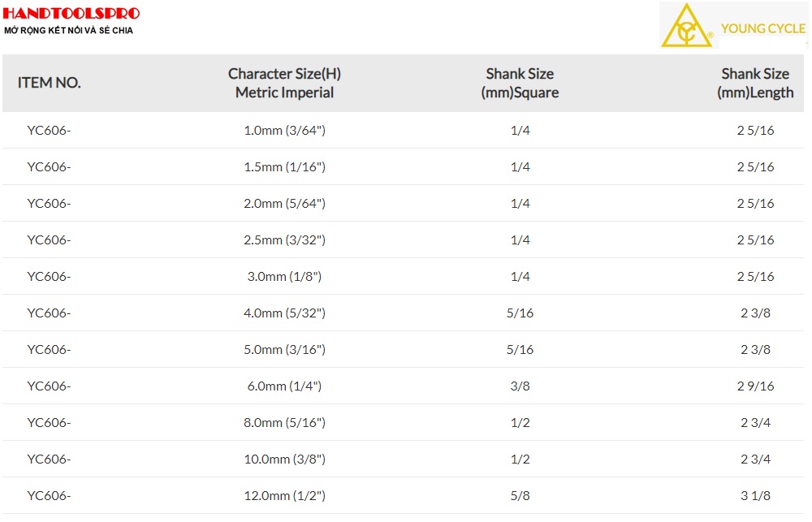
Task: Select the 2.5mm (3/32") cell
Action: coord(284,239)
